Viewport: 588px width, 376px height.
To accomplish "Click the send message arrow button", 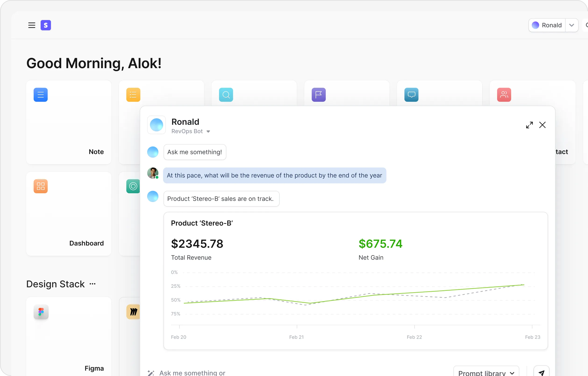I will click(x=541, y=372).
